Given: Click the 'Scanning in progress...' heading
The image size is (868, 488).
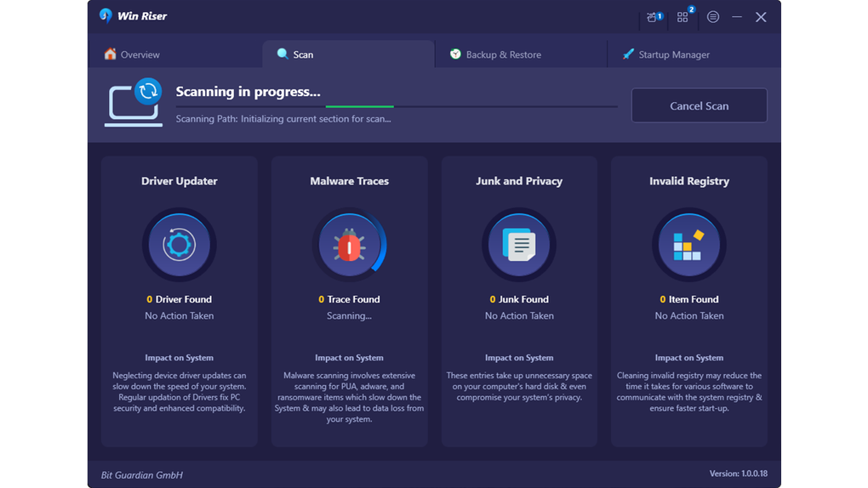Looking at the screenshot, I should tap(248, 92).
